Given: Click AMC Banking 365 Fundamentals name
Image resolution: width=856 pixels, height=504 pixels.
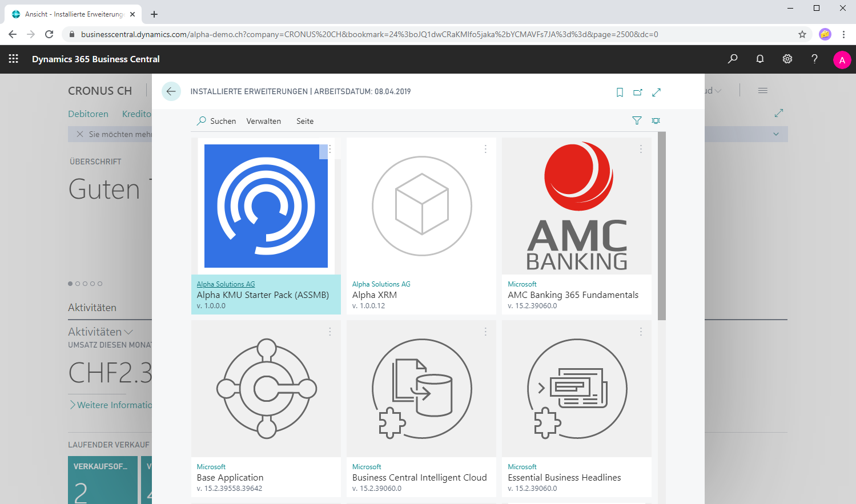Looking at the screenshot, I should coord(573,295).
